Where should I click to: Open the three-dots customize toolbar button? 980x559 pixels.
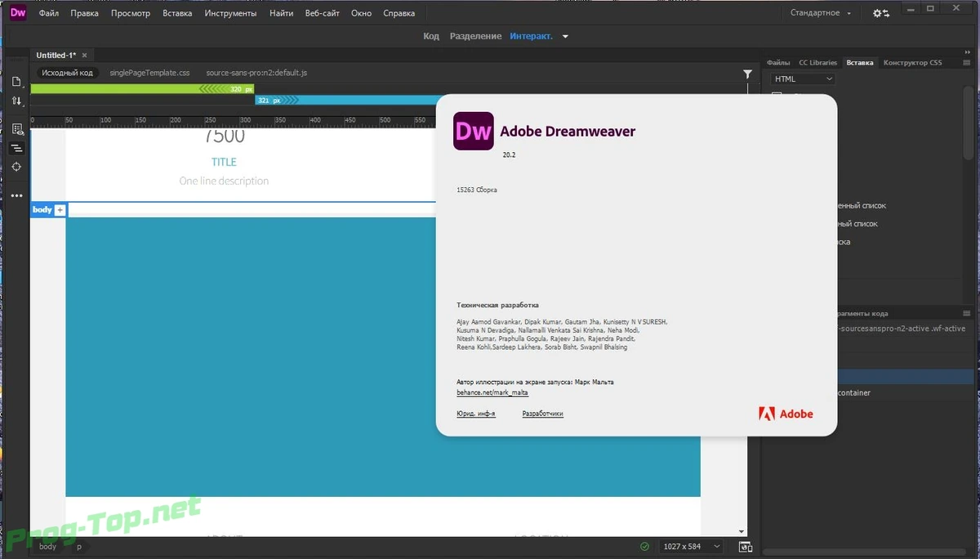[16, 196]
